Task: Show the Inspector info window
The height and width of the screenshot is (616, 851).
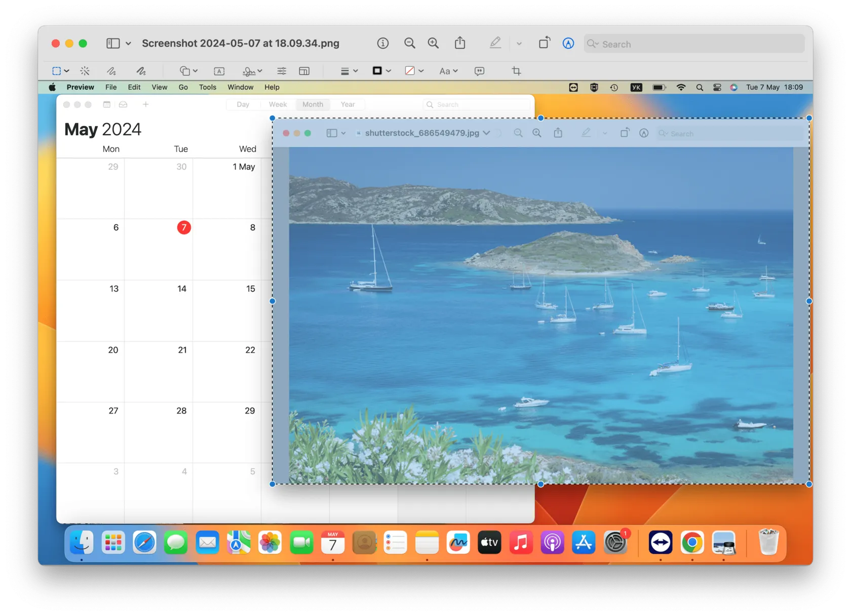Action: (x=383, y=43)
